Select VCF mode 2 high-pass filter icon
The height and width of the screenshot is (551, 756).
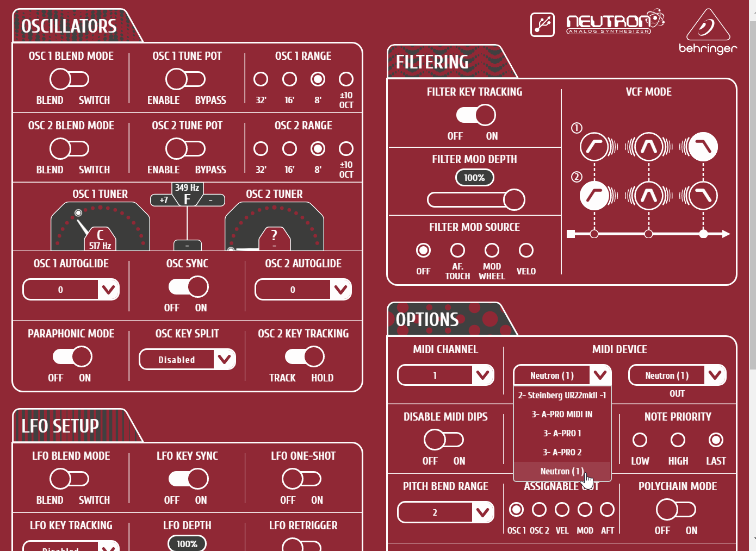coord(594,196)
